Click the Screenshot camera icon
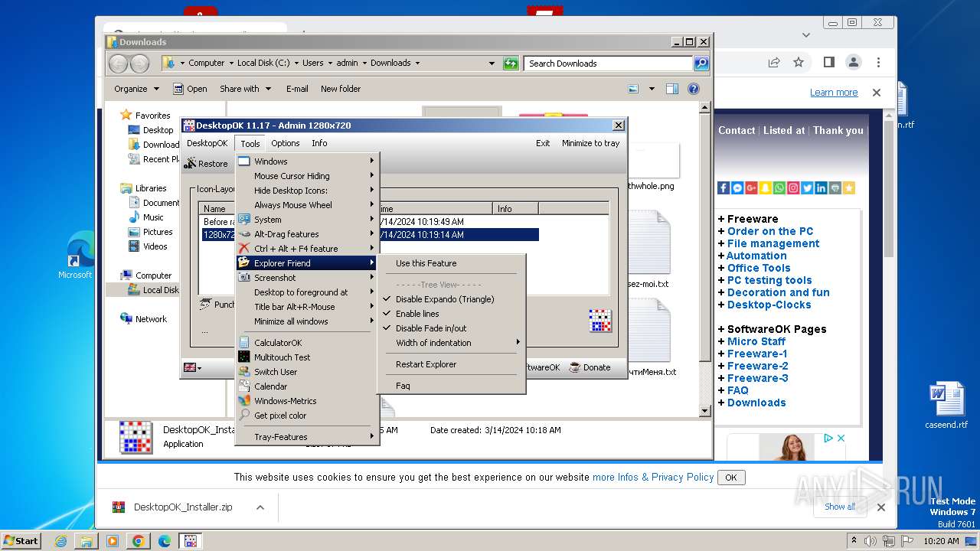 (243, 278)
